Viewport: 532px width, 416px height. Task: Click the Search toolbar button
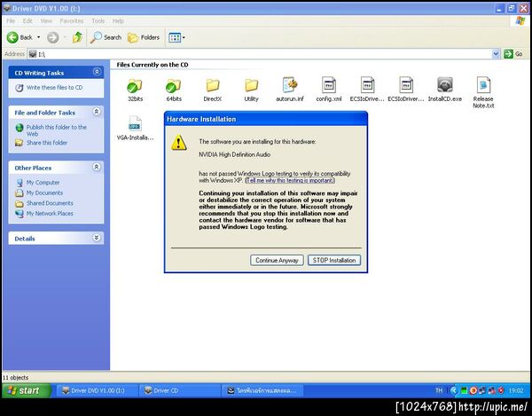tap(106, 37)
